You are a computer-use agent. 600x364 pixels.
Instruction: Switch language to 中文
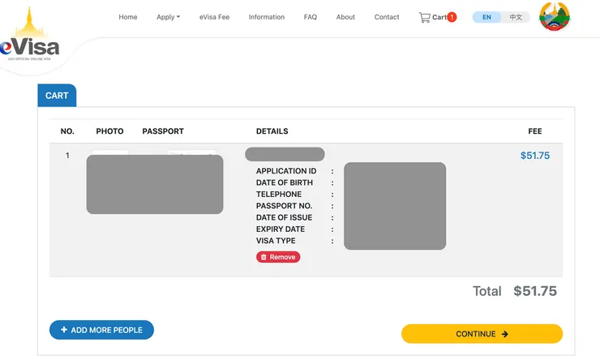[516, 17]
